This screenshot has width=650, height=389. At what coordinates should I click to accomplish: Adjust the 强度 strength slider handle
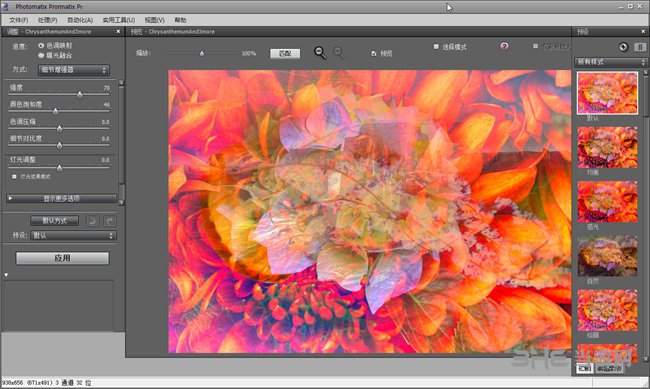click(80, 95)
